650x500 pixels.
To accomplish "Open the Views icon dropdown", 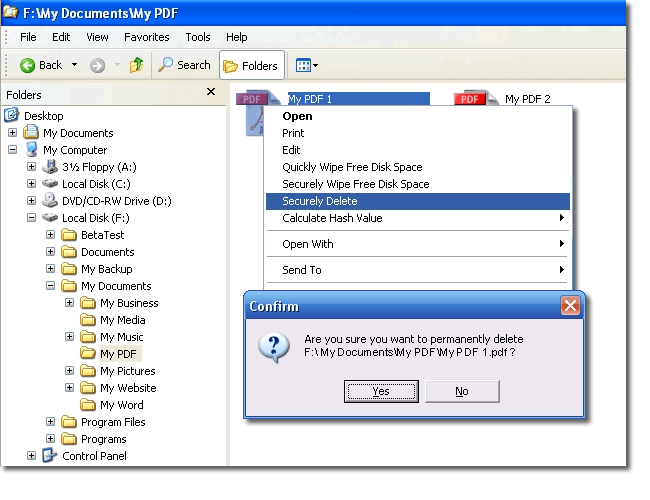I will tap(307, 65).
